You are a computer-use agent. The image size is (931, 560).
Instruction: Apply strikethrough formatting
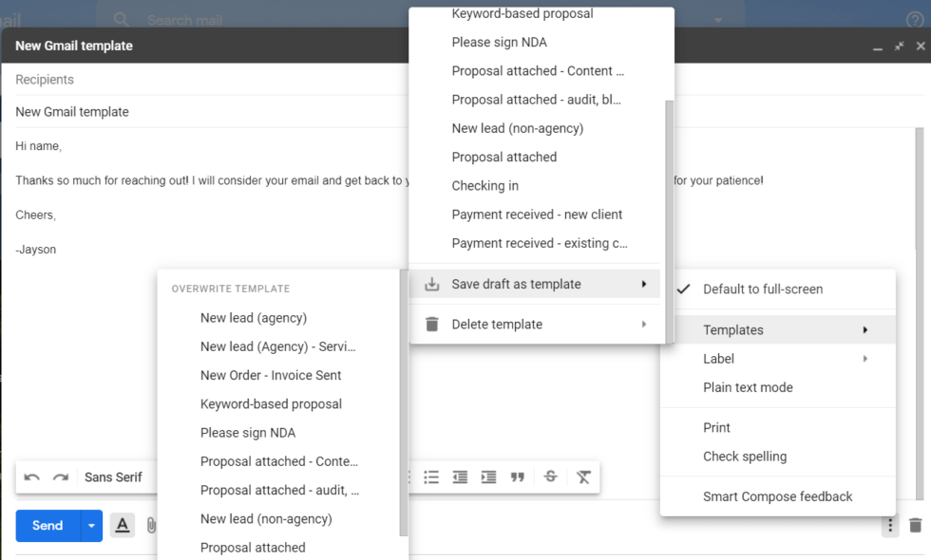(551, 477)
